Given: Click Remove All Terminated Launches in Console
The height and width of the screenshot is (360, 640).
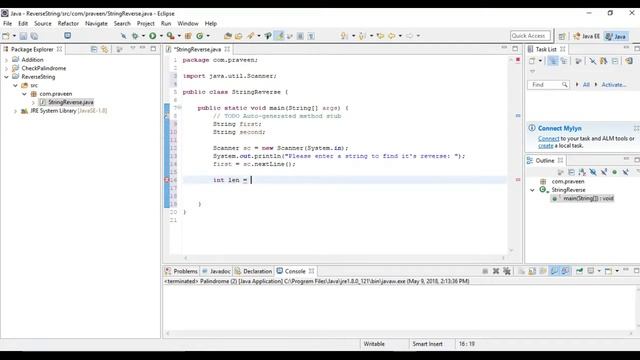Looking at the screenshot, I should pyautogui.click(x=507, y=271).
